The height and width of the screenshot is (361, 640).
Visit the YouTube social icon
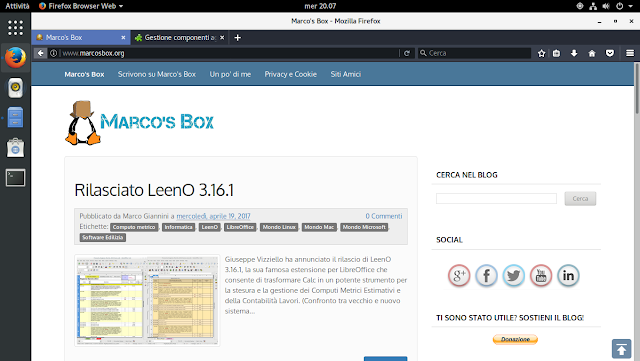[541, 276]
